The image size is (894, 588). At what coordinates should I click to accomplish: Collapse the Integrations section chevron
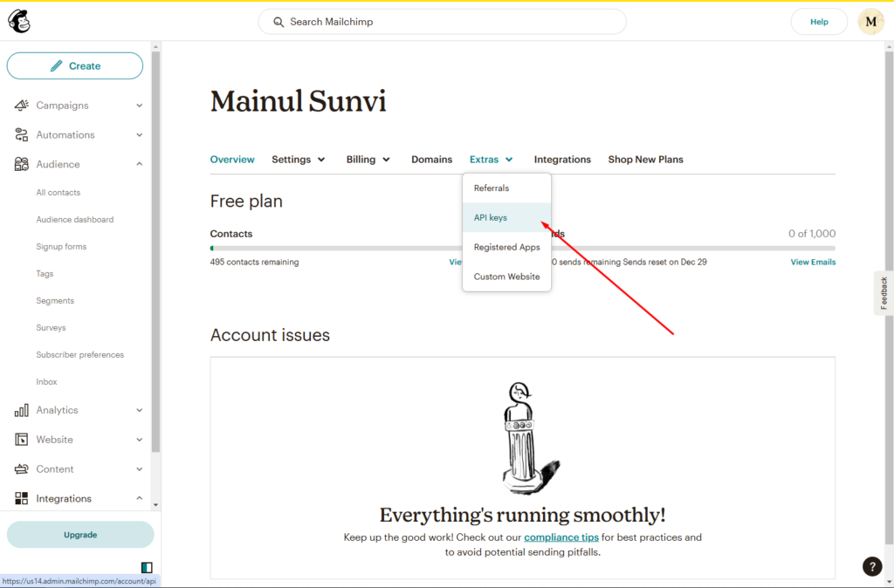139,498
